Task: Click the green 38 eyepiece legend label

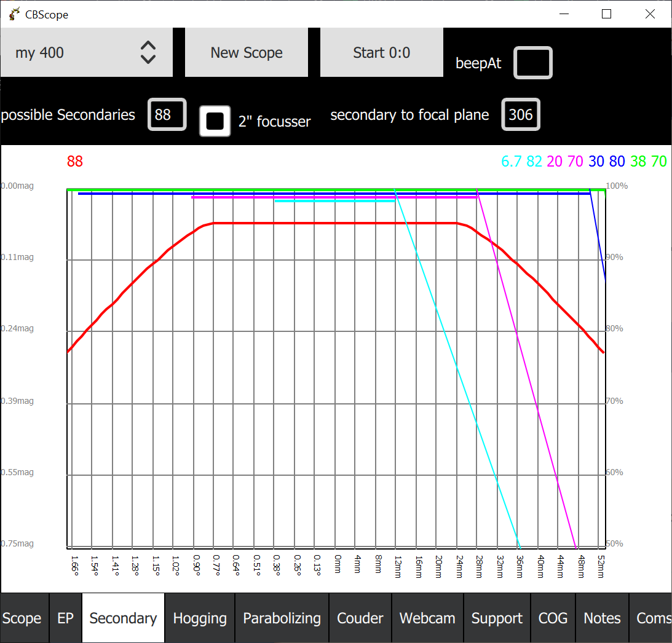Action: coord(638,161)
